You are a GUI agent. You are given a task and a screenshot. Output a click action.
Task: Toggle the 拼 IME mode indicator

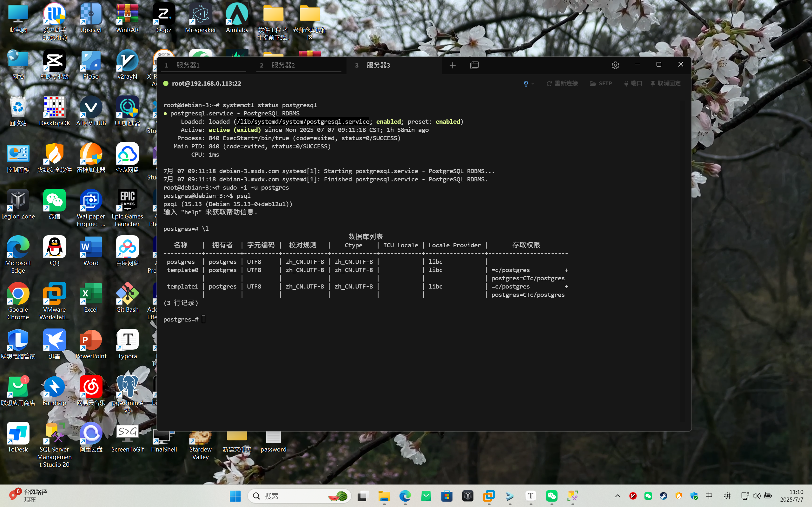coord(727,496)
